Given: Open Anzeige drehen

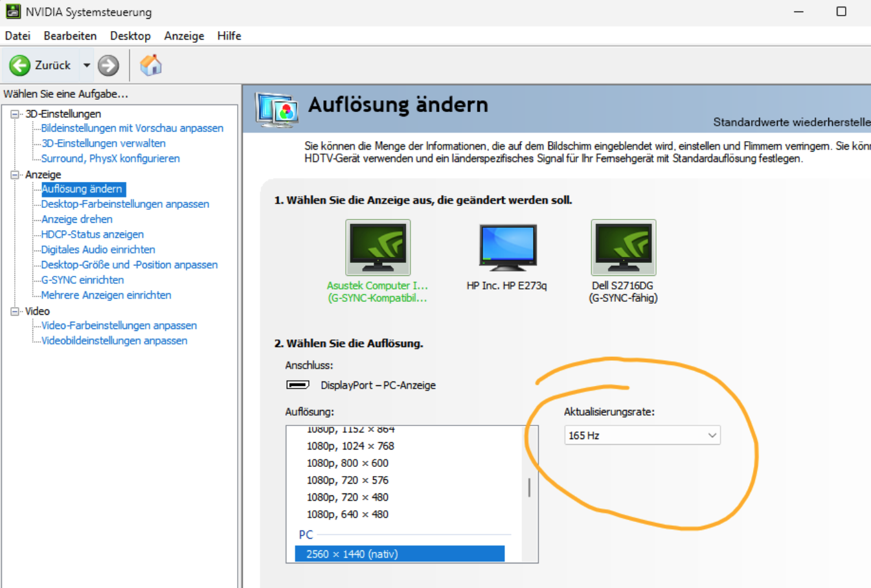Looking at the screenshot, I should pos(76,219).
